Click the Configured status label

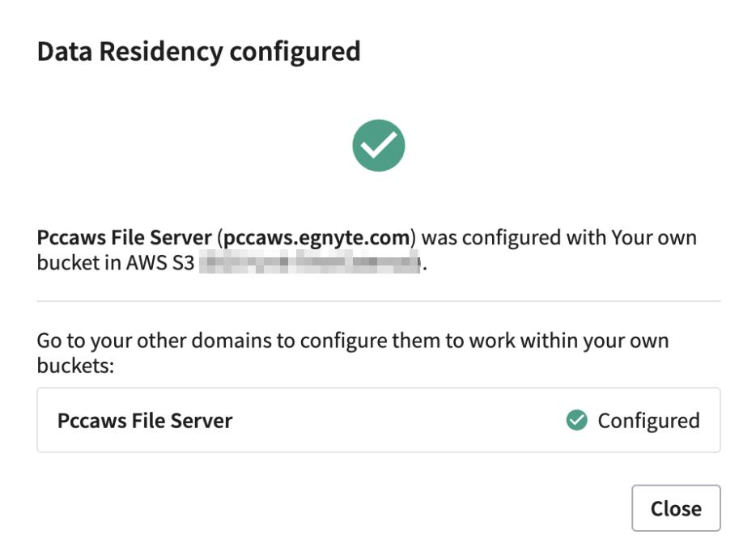click(648, 420)
